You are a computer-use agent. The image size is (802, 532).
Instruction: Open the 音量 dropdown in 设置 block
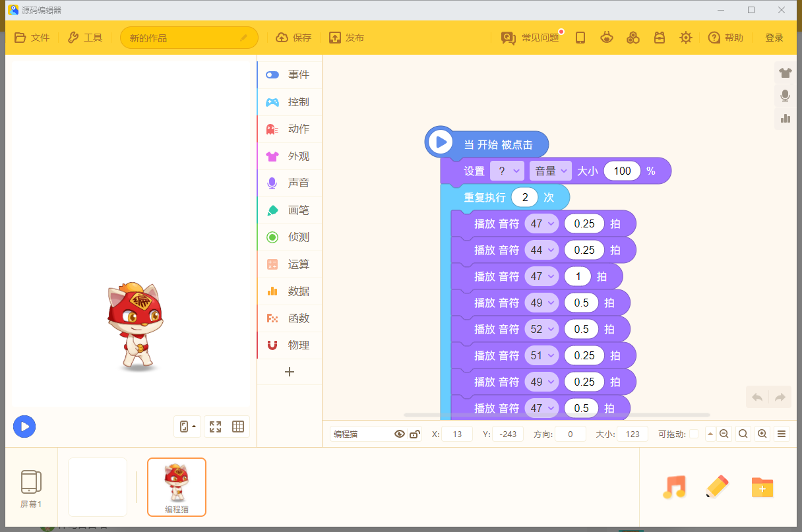click(551, 171)
